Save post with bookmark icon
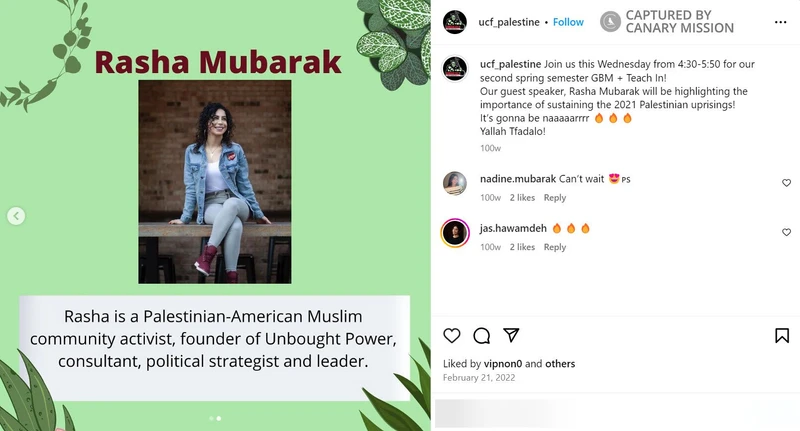 click(782, 336)
